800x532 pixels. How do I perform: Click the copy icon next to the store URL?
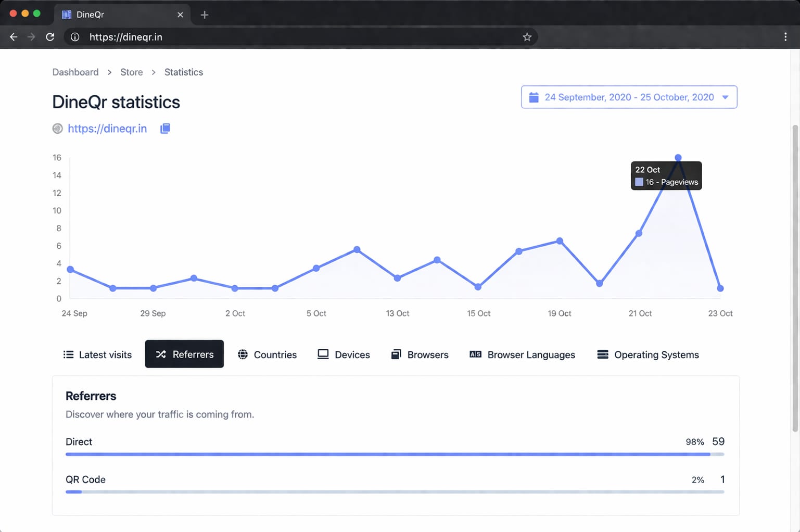pyautogui.click(x=165, y=128)
